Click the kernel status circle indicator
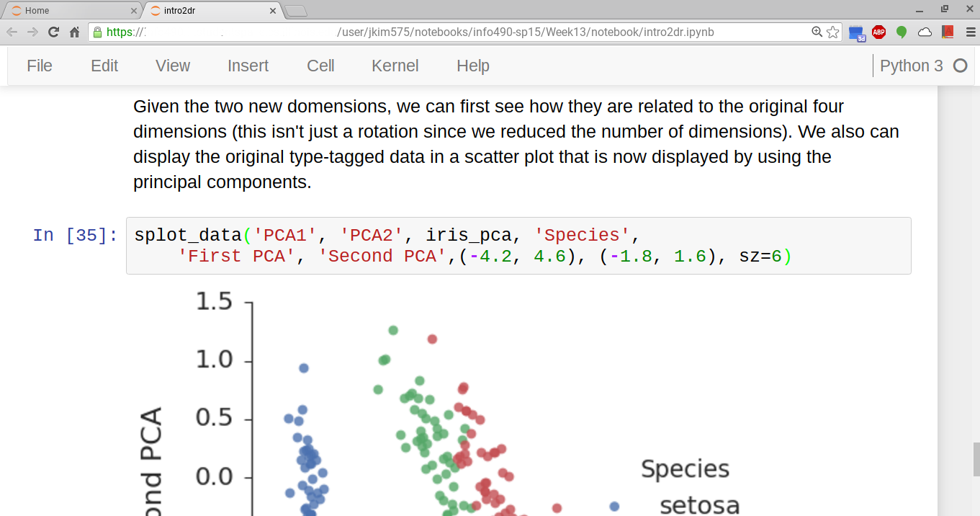 (960, 66)
